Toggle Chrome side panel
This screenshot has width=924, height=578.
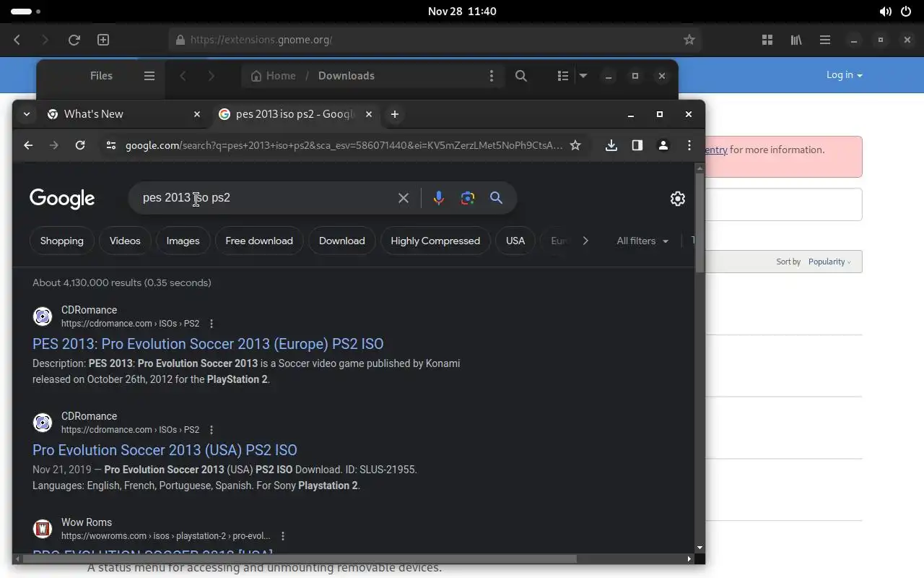tap(637, 145)
